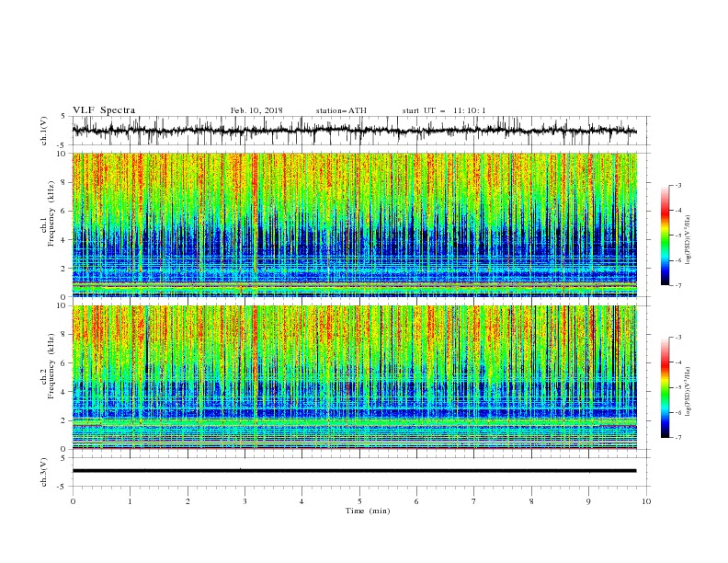Click the ch.2 color scale bar

click(665, 387)
